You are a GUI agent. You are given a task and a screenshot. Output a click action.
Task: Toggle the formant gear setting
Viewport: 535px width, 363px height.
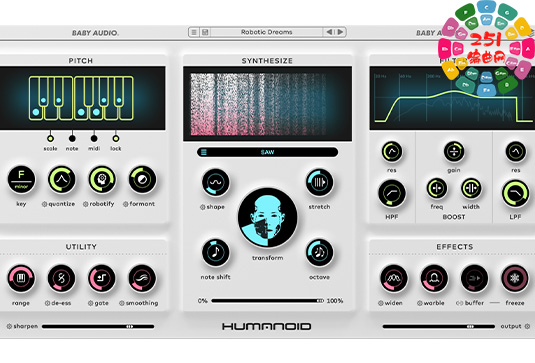point(126,204)
